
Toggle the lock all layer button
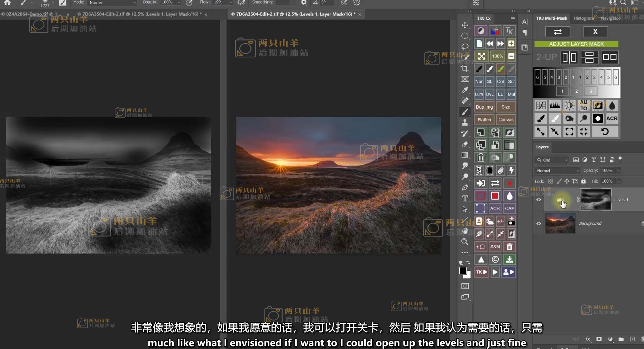point(583,181)
